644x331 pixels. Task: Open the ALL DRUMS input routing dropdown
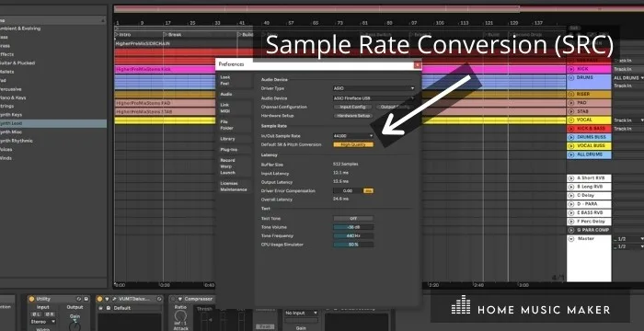(x=628, y=77)
